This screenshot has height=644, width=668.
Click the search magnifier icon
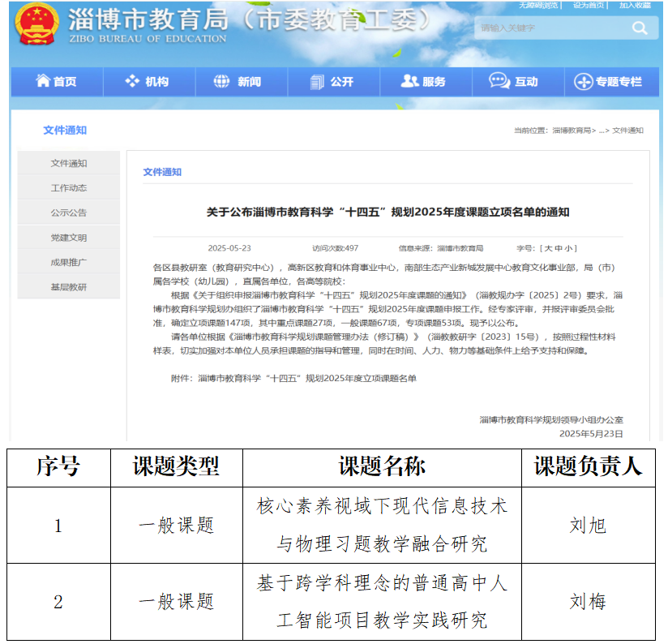point(640,28)
